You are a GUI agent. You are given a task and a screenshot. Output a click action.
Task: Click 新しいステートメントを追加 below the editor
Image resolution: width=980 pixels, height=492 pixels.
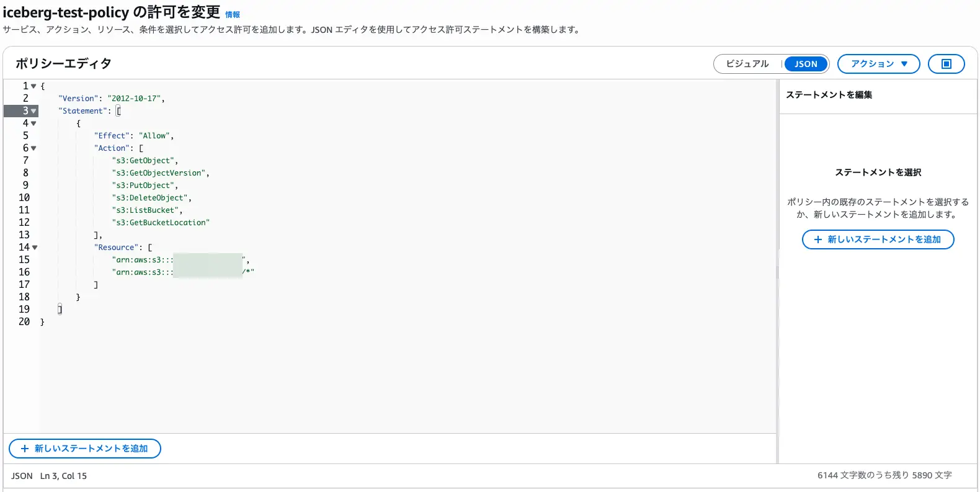(84, 448)
